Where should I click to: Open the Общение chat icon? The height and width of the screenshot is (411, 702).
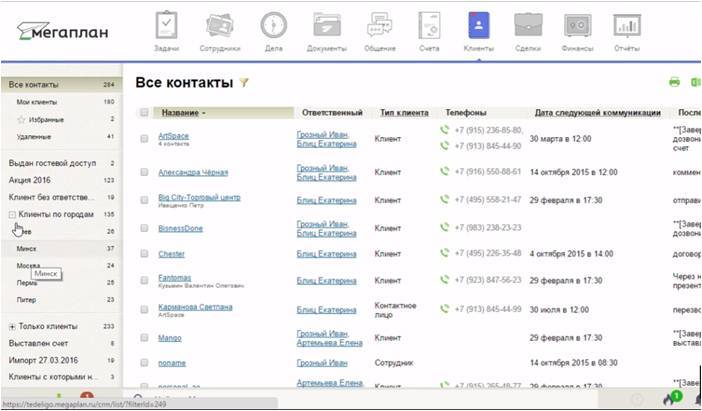(x=378, y=26)
